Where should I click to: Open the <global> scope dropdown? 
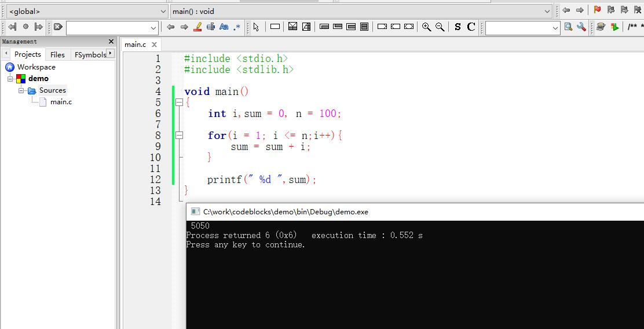point(87,12)
